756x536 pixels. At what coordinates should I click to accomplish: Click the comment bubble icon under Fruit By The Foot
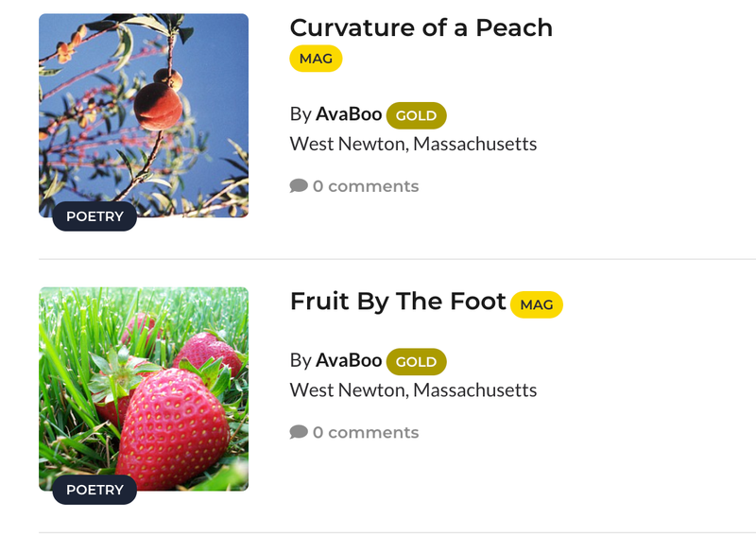pos(299,432)
